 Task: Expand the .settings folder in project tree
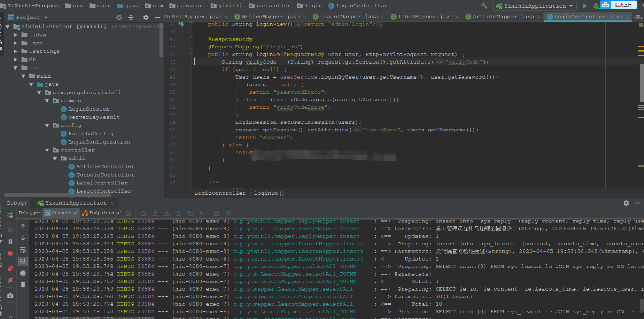click(15, 51)
